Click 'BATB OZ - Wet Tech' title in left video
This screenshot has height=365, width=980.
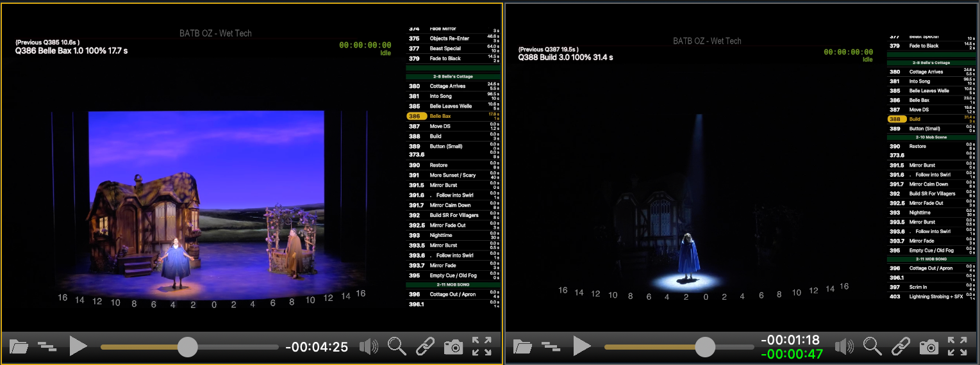pos(215,33)
